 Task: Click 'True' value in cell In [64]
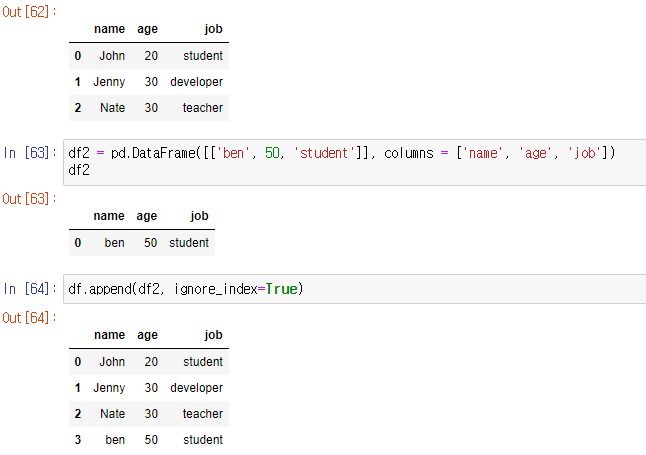point(281,289)
